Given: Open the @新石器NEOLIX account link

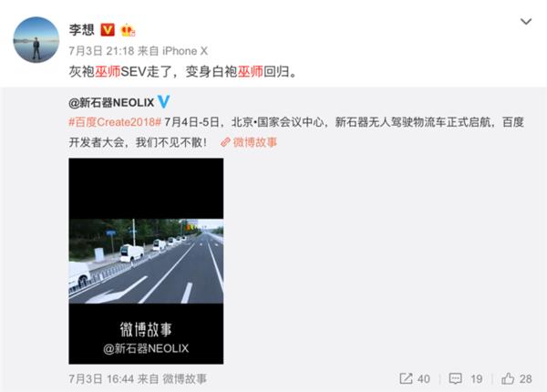Looking at the screenshot, I should click(111, 102).
